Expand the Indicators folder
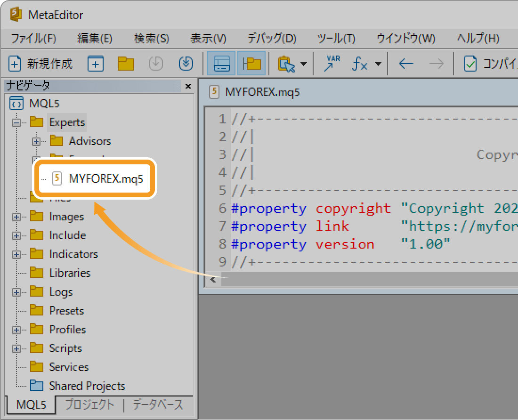Viewport: 518px width, 420px height. tap(16, 255)
